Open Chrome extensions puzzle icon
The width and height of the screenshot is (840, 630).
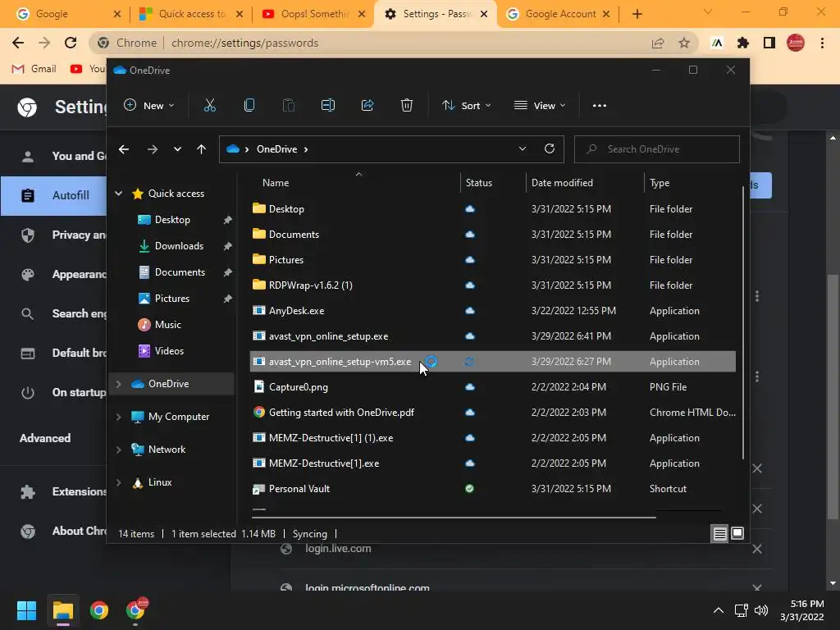tap(743, 43)
